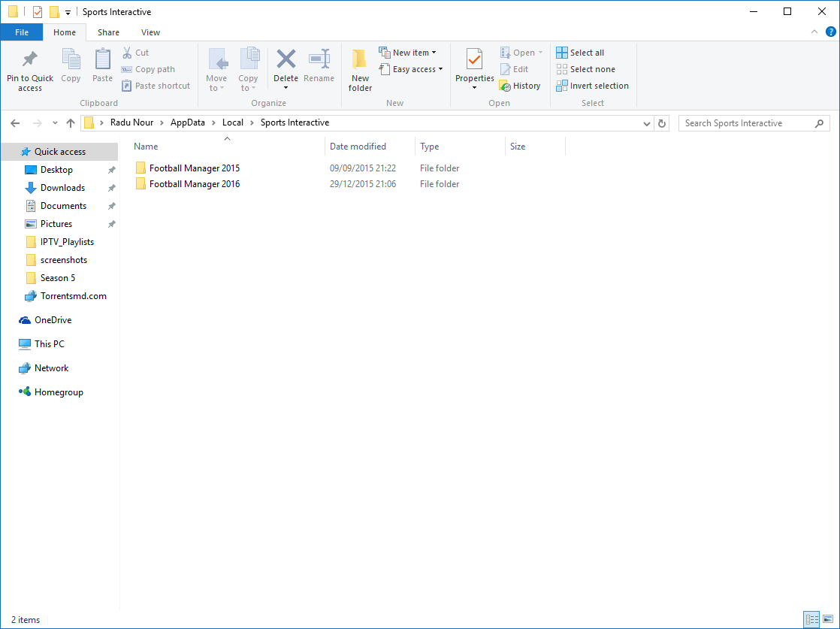
Task: Open the Copy to menu
Action: [x=248, y=70]
